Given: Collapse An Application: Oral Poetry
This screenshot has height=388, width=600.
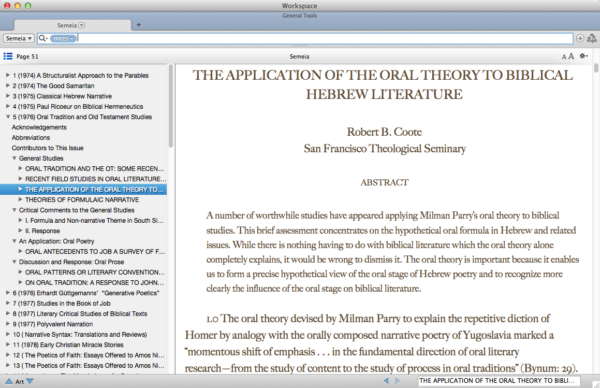Looking at the screenshot, I should pos(14,241).
